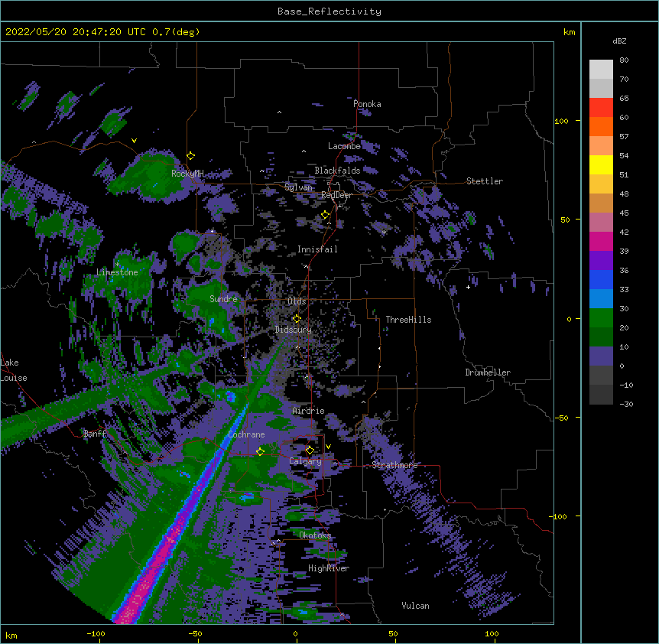Click the Didsbury city label

tap(294, 330)
